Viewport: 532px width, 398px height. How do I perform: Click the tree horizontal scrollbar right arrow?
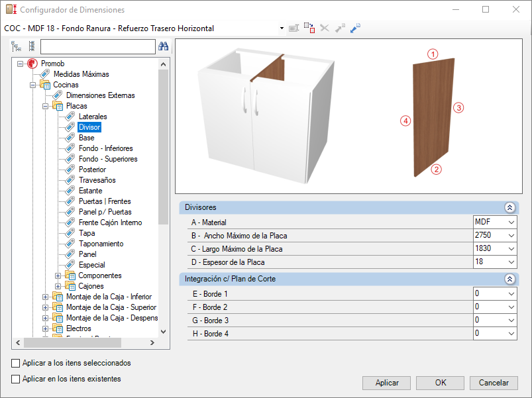click(x=152, y=343)
